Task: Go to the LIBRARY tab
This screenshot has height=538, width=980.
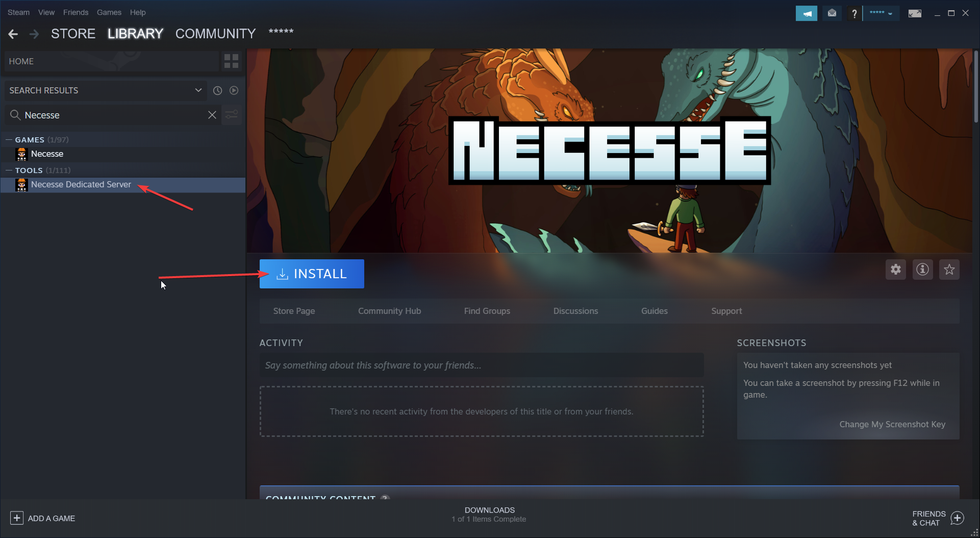Action: point(135,34)
